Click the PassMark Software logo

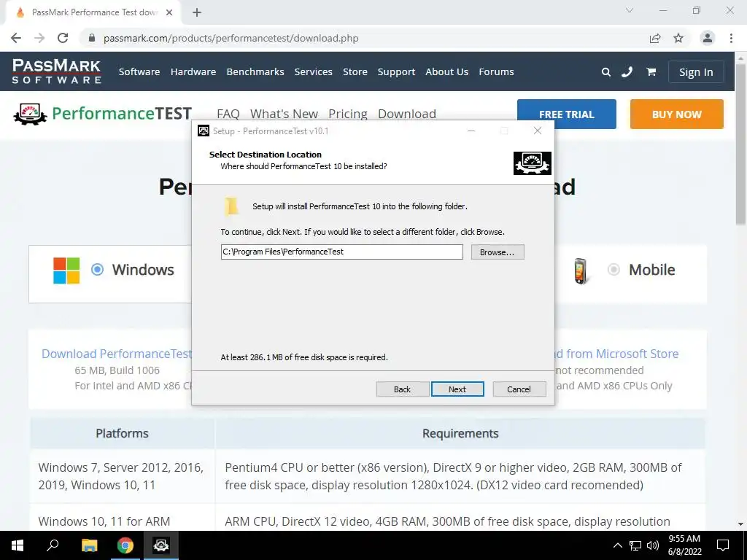pos(57,71)
